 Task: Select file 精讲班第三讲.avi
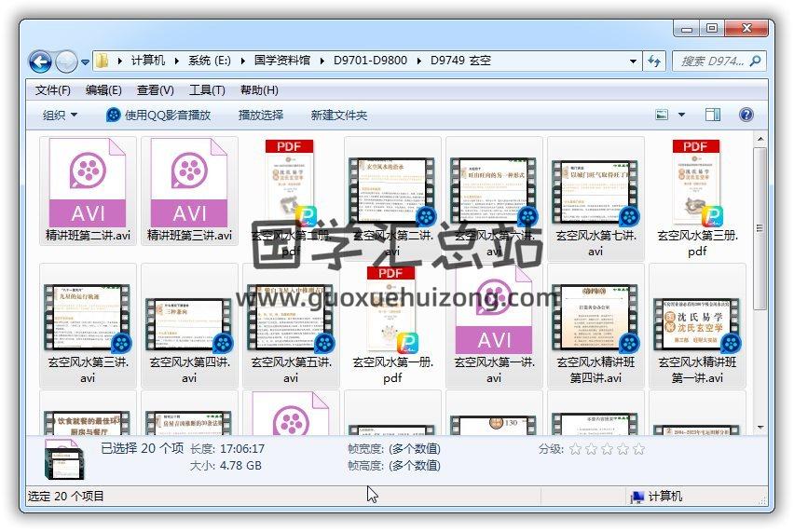189,191
